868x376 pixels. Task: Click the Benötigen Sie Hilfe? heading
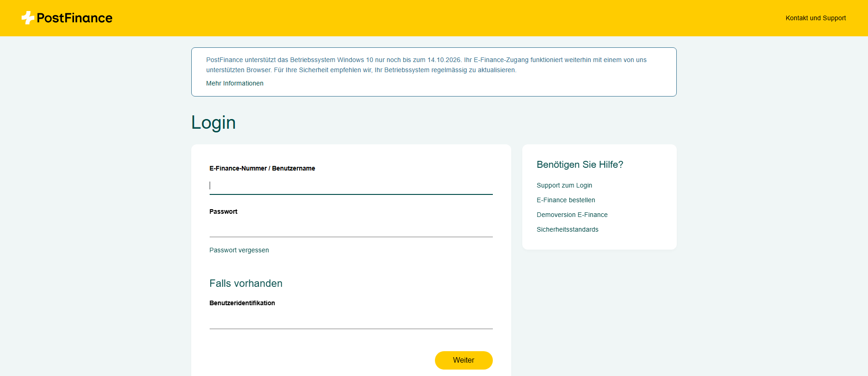[580, 165]
